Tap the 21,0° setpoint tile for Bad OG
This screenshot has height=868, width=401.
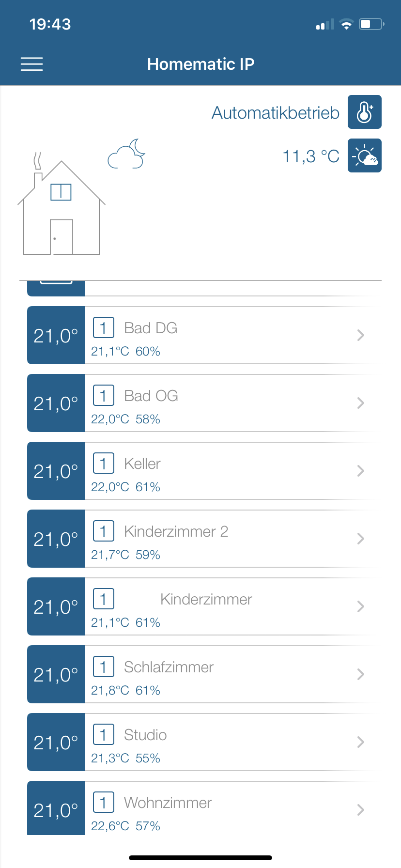click(x=56, y=403)
